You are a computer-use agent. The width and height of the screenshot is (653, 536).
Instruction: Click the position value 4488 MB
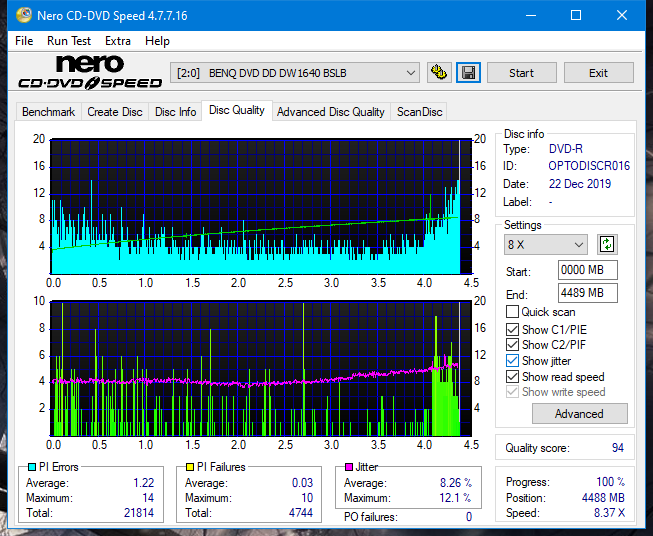pyautogui.click(x=603, y=498)
